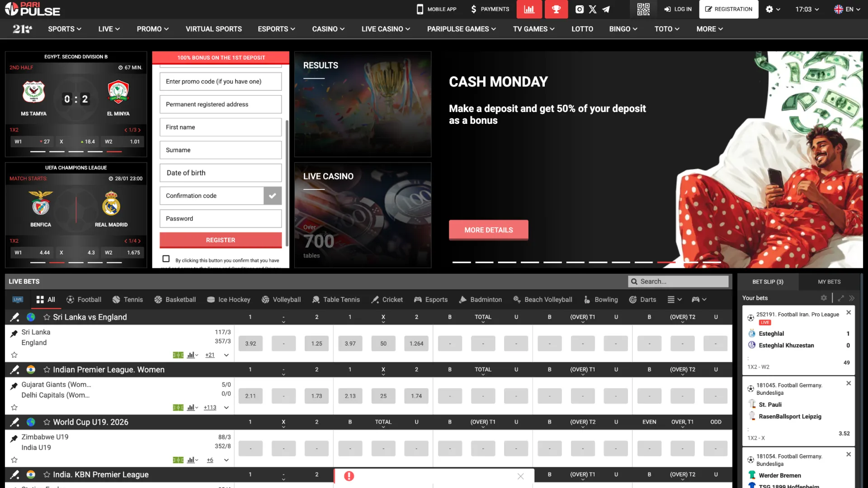Filter live bets by Football
This screenshot has width=868, height=488.
pyautogui.click(x=84, y=300)
